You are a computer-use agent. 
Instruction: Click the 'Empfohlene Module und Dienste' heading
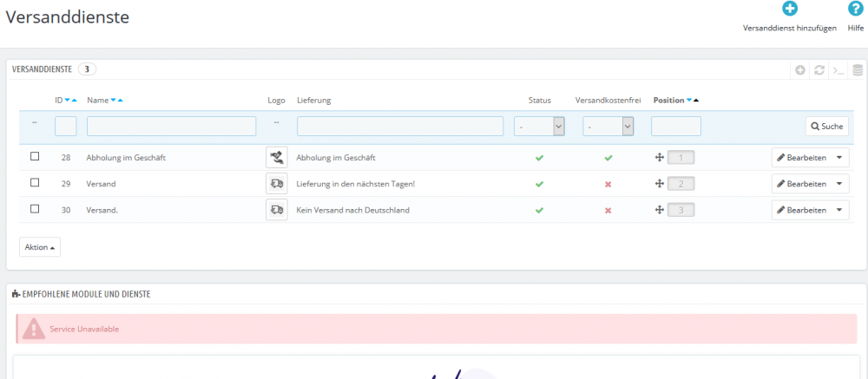[86, 294]
